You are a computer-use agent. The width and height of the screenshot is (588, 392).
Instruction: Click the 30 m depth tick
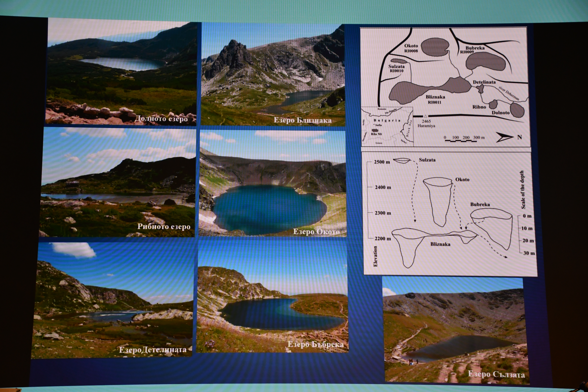pos(529,253)
